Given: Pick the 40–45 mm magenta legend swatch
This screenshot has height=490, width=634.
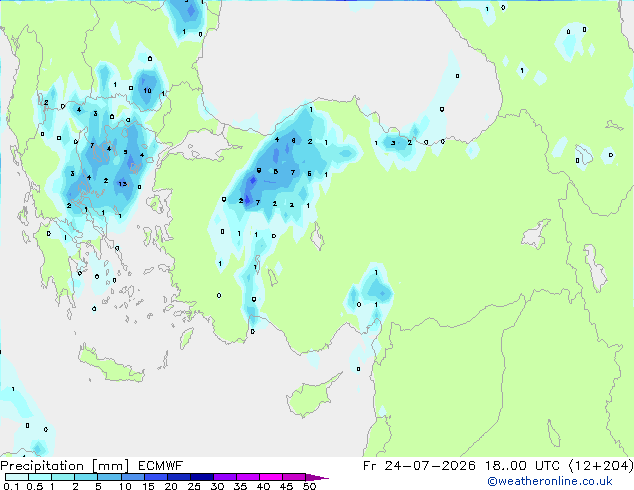Looking at the screenshot, I should 271,477.
